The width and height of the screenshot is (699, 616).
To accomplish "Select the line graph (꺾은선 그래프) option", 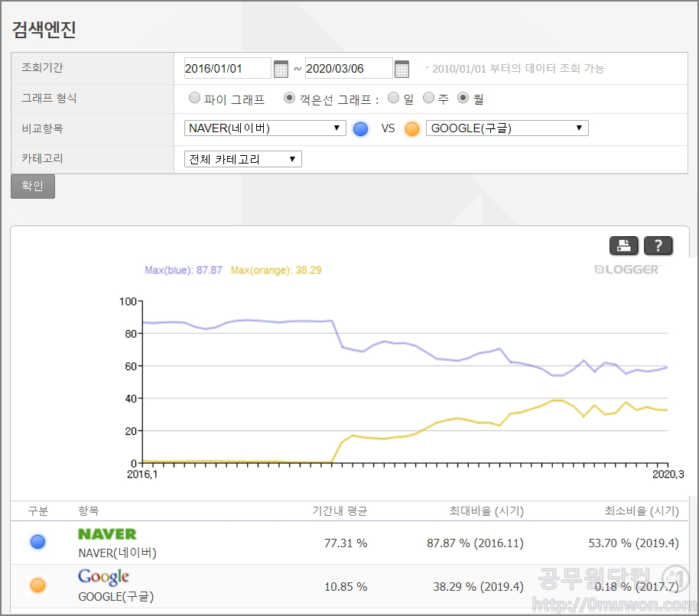I will click(x=289, y=98).
